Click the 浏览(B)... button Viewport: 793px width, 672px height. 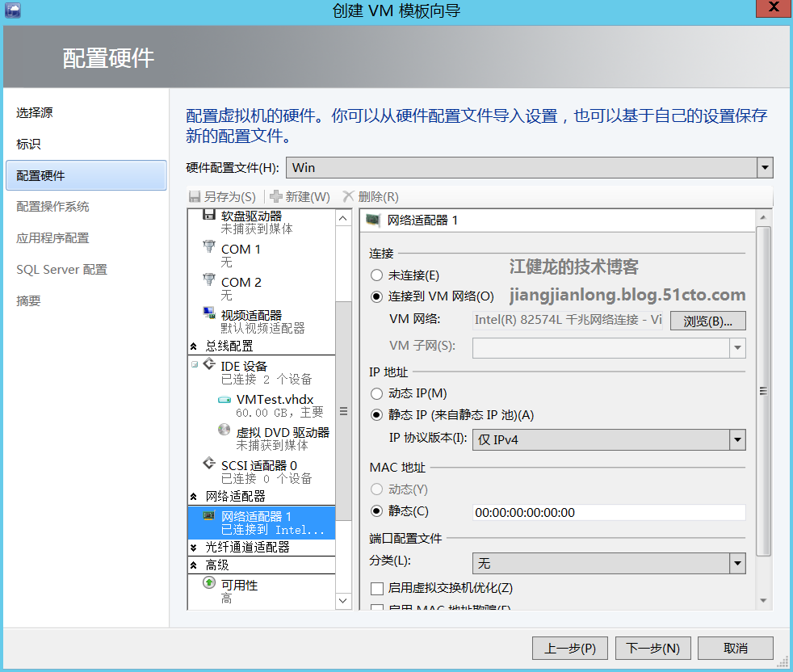click(708, 321)
